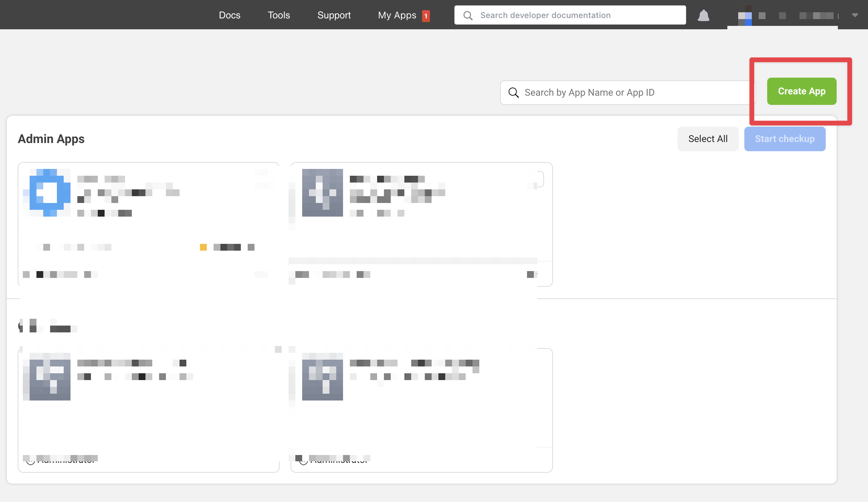Click the gray app icon in the bottom-right app card
This screenshot has width=868, height=502.
pyautogui.click(x=322, y=376)
